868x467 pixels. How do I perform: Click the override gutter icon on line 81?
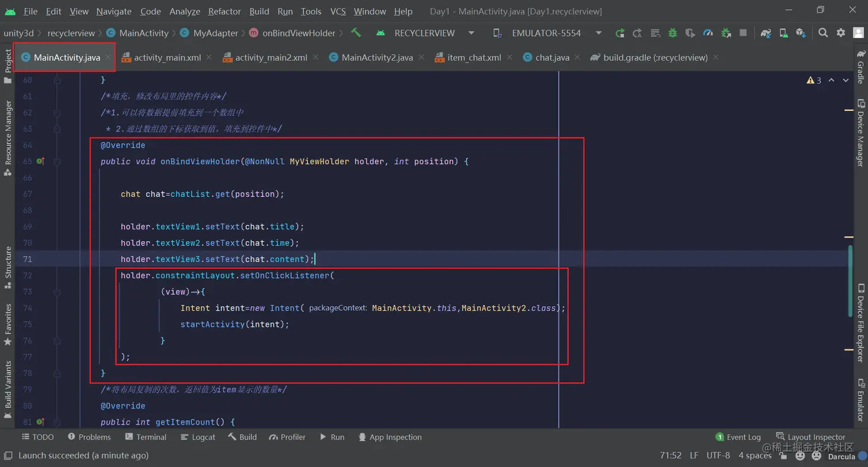40,422
